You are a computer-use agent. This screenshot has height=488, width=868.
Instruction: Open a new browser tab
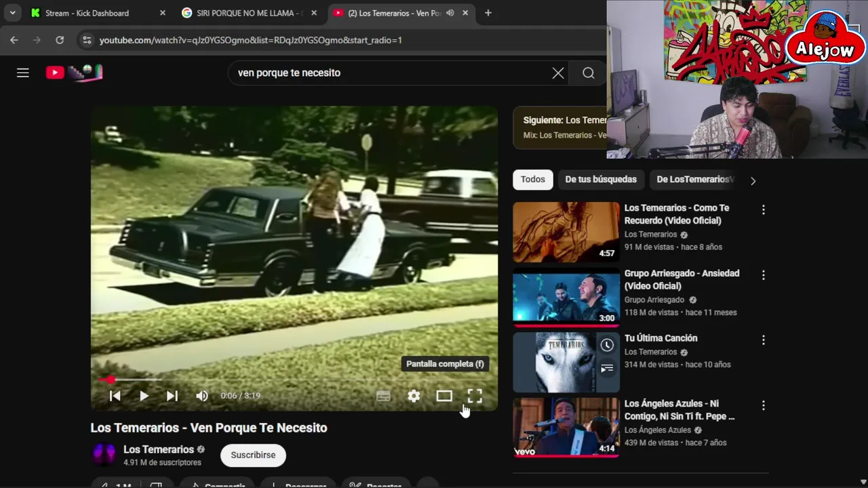pos(488,13)
